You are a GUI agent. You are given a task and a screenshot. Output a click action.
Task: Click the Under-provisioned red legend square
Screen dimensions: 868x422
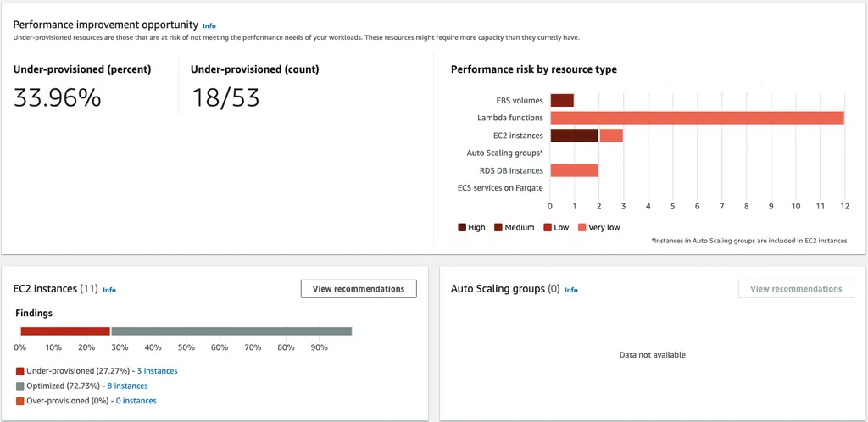pos(20,371)
